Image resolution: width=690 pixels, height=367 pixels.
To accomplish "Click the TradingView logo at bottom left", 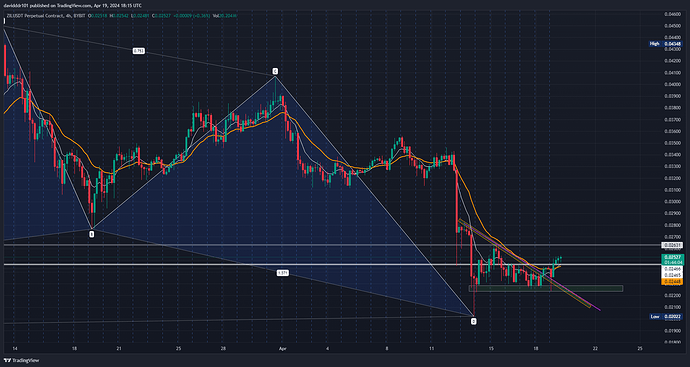I will (x=21, y=360).
